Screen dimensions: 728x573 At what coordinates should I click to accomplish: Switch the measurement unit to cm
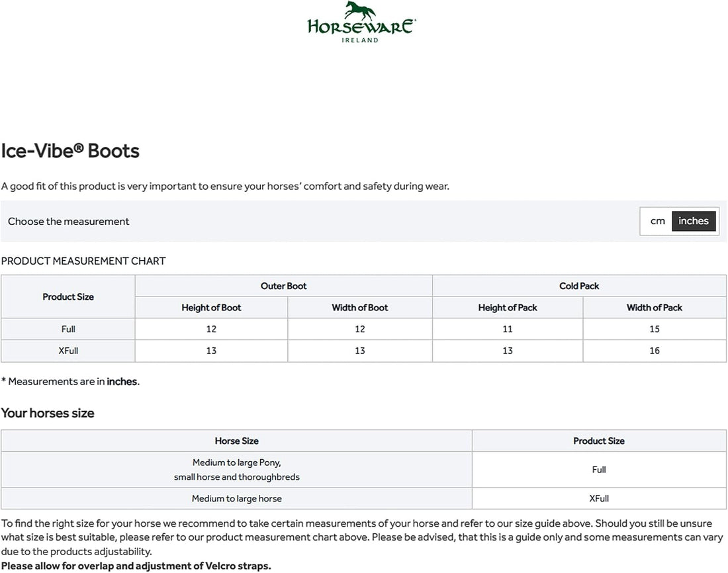tap(657, 221)
